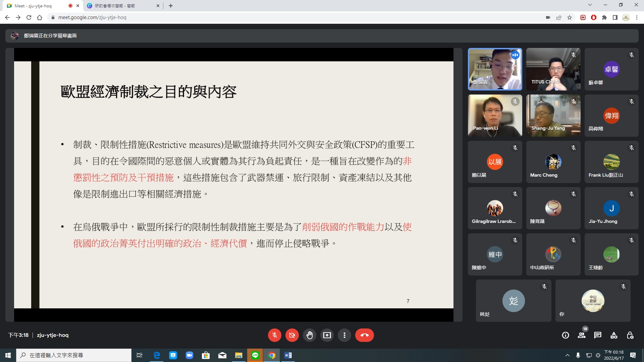
Task: Leave the call with red hangup button
Action: 364,335
